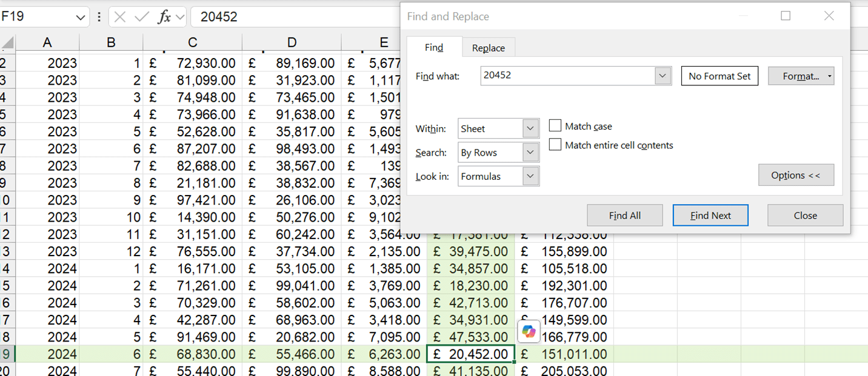
Task: Tick Match entire cell contents checkbox
Action: point(555,145)
